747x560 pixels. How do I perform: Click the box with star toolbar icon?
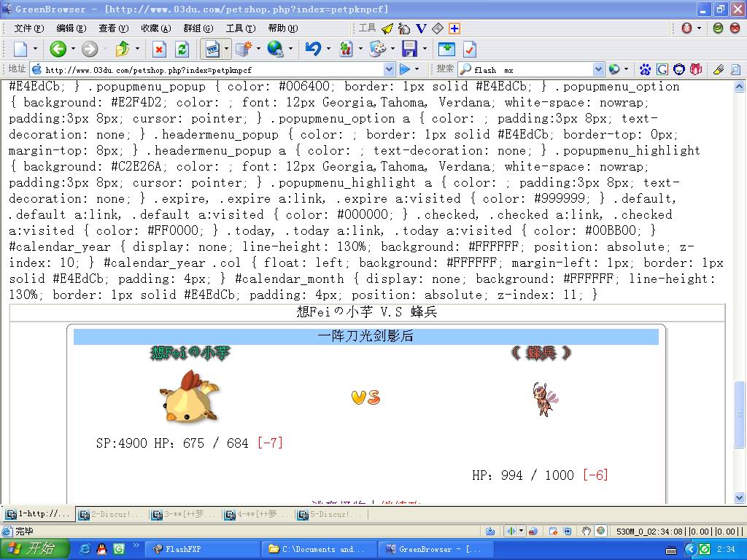pos(244,49)
